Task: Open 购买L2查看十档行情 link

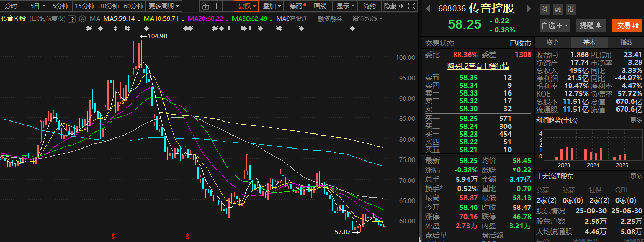Action: coord(478,66)
